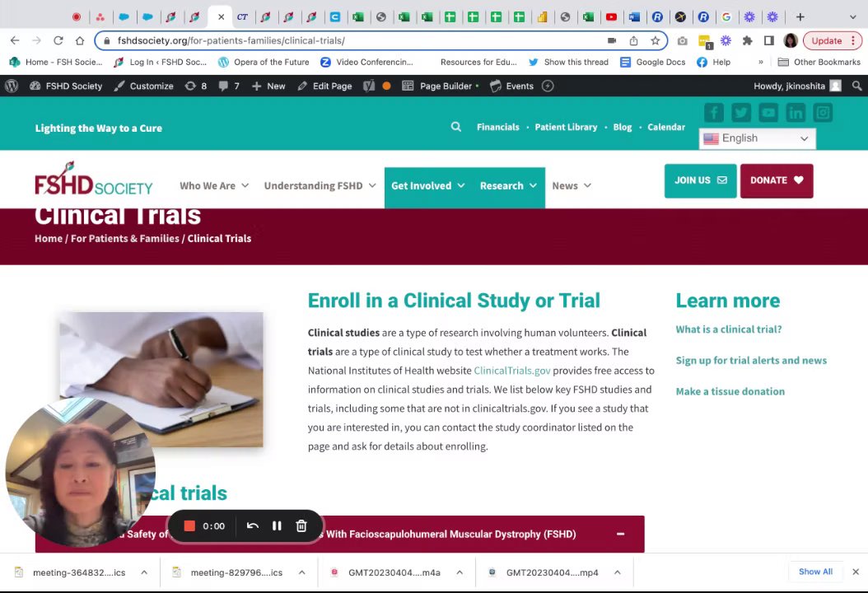
Task: Visit FSHD Society YouTube channel icon
Action: click(768, 113)
